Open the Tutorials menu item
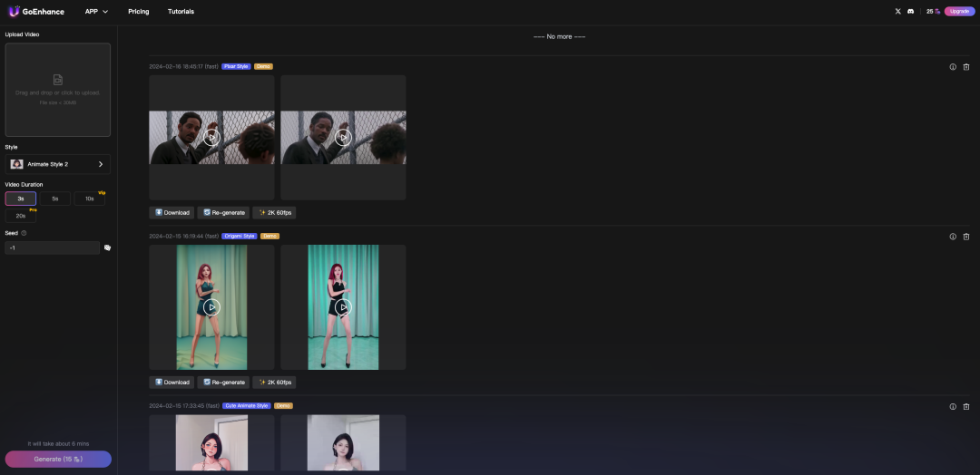The height and width of the screenshot is (475, 980). click(181, 12)
